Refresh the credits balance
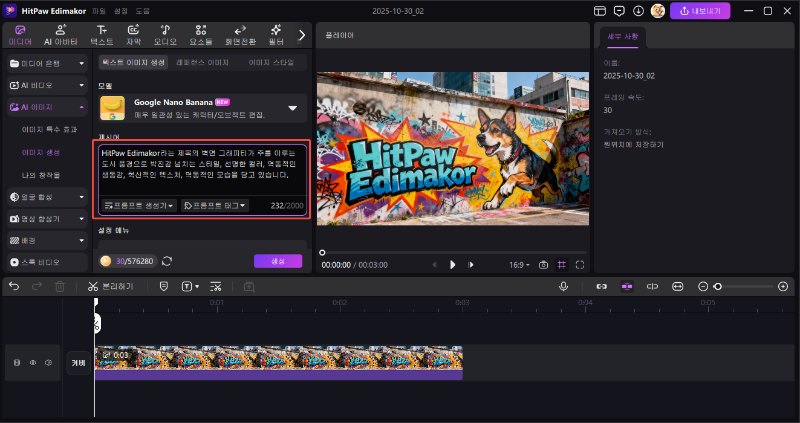800x423 pixels. pos(166,261)
